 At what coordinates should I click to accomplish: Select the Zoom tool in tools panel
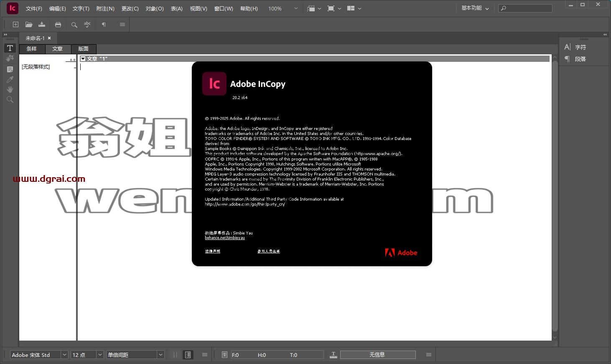[10, 99]
